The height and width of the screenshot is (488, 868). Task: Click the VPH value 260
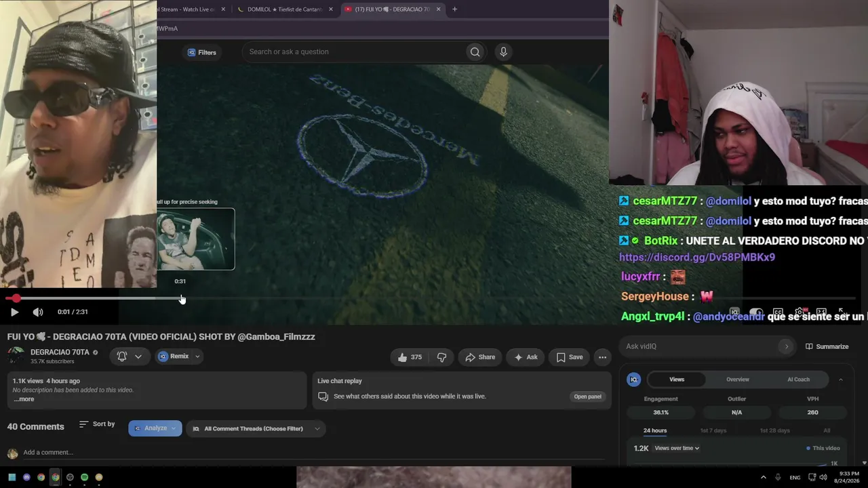pyautogui.click(x=812, y=412)
